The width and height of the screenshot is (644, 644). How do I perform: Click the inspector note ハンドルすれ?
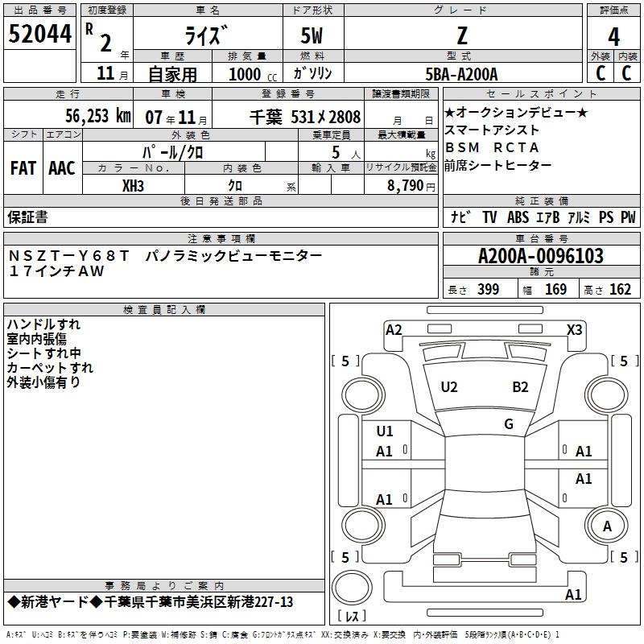click(43, 324)
